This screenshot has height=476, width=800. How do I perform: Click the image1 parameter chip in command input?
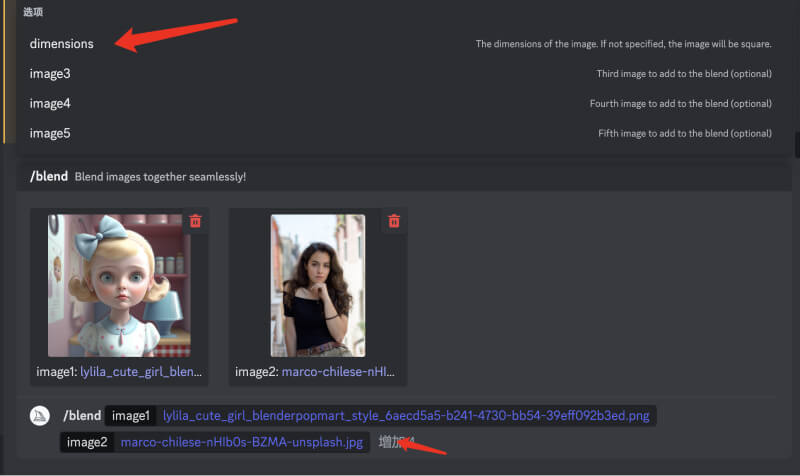(x=130, y=416)
